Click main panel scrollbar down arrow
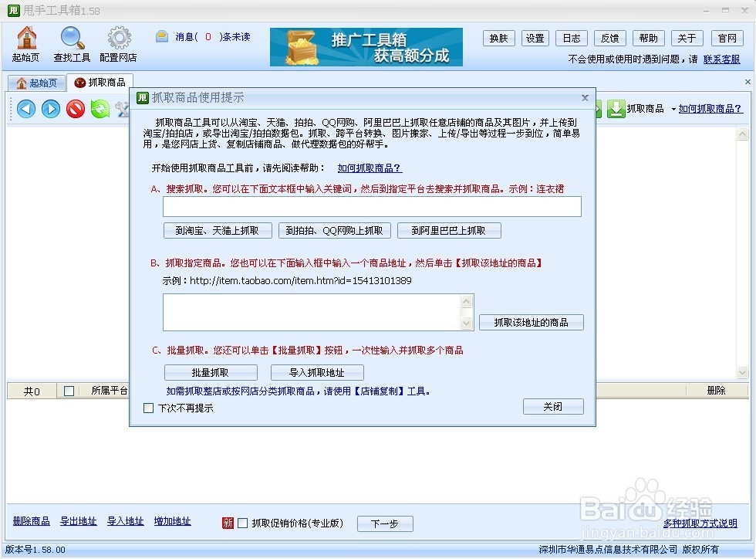Screen dimensions: 756x559 click(742, 372)
